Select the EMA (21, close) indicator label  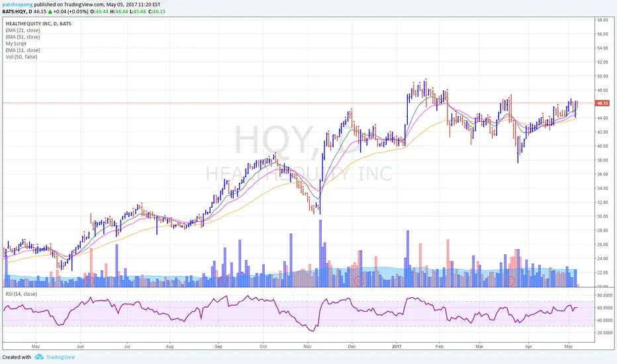click(23, 30)
